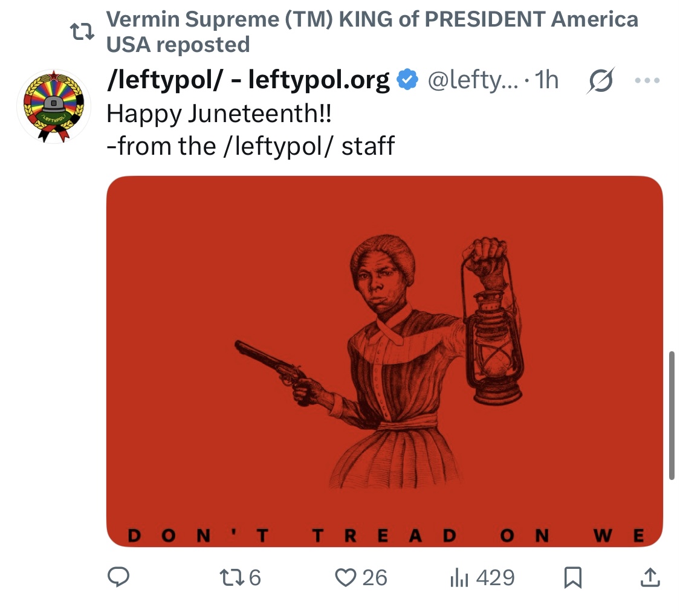Viewport: 680px width, 616px height.
Task: Click the vertical scrollbar thumb
Action: click(672, 415)
